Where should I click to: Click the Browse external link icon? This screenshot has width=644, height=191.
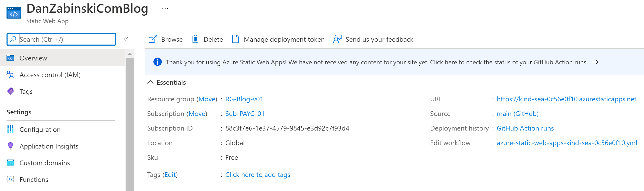pos(153,39)
